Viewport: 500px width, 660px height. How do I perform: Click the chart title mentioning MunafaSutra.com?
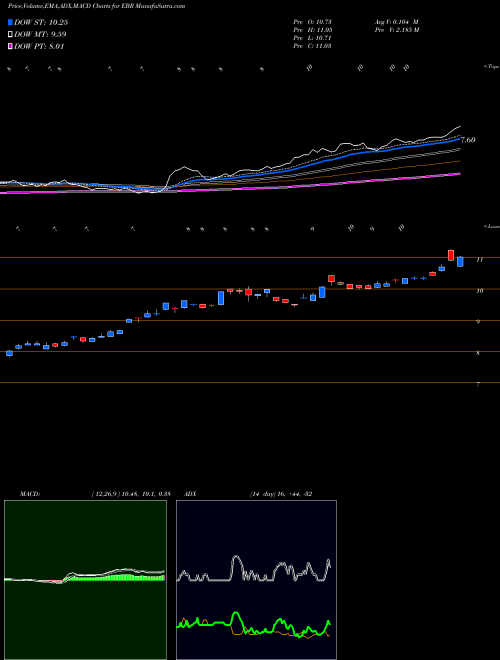(97, 6)
